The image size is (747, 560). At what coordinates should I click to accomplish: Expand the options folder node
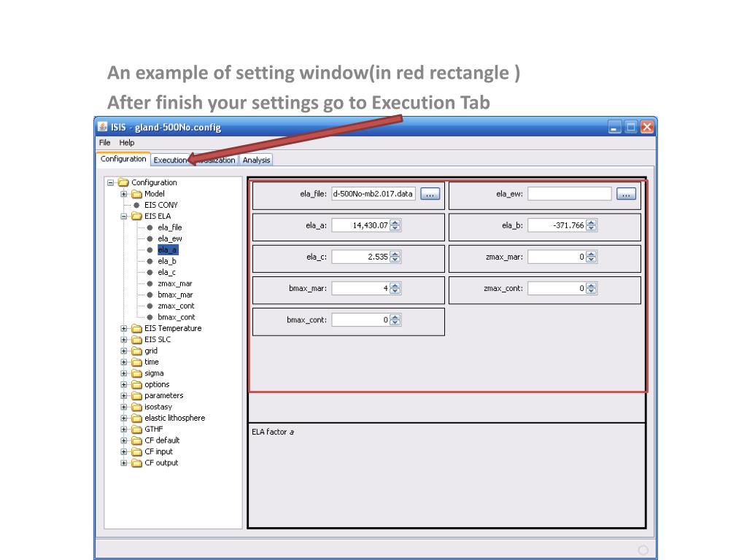click(124, 384)
